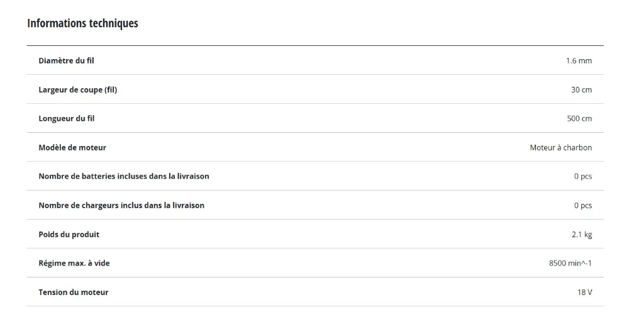Select Nombre de batteries incluses row label
The height and width of the screenshot is (319, 644).
[x=124, y=176]
